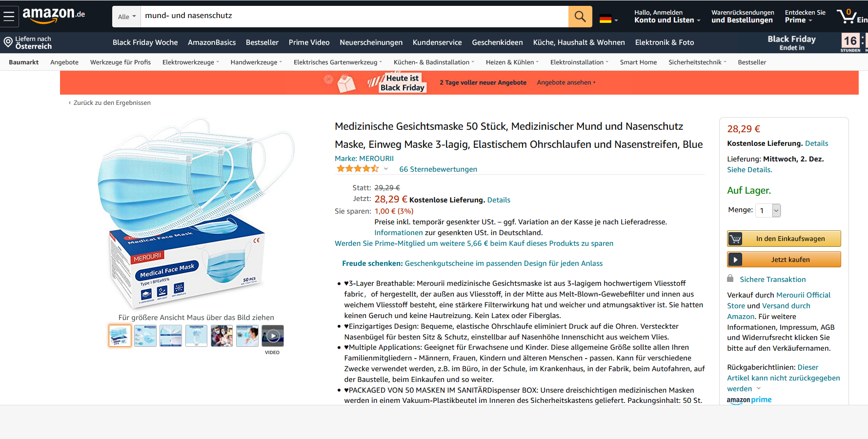Open the Black Friday Woche nav item

[145, 42]
